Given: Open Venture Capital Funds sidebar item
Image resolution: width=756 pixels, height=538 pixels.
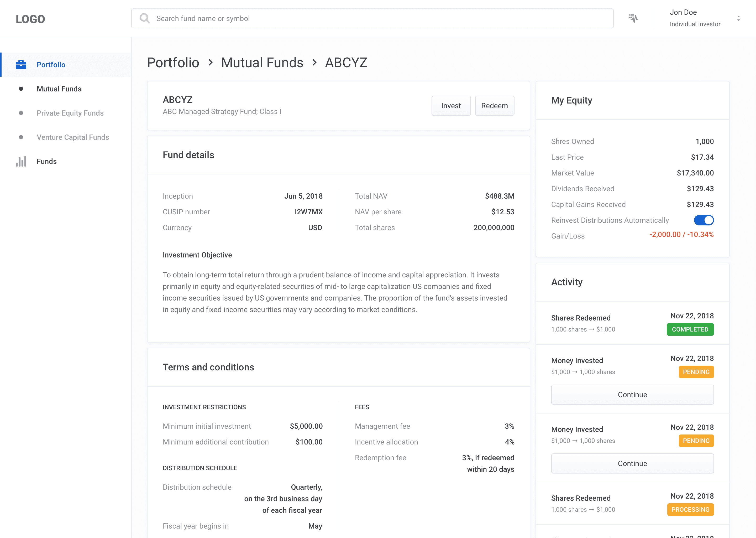Looking at the screenshot, I should pos(73,137).
